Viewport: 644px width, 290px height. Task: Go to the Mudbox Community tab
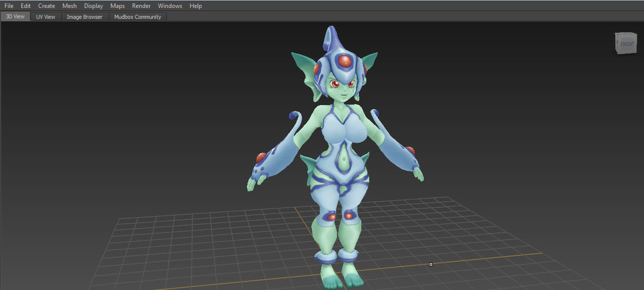point(138,17)
